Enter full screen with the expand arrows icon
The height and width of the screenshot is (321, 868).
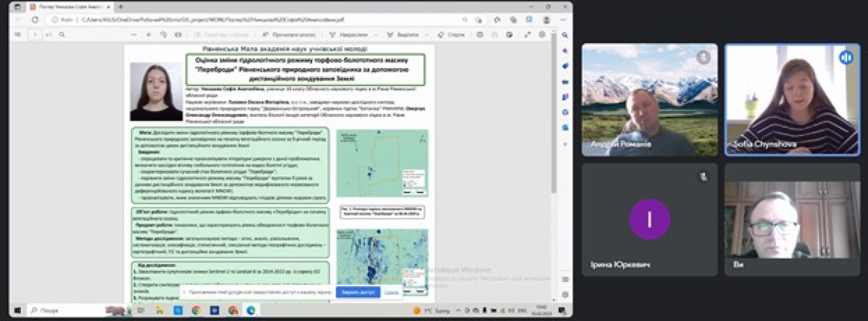tap(527, 35)
